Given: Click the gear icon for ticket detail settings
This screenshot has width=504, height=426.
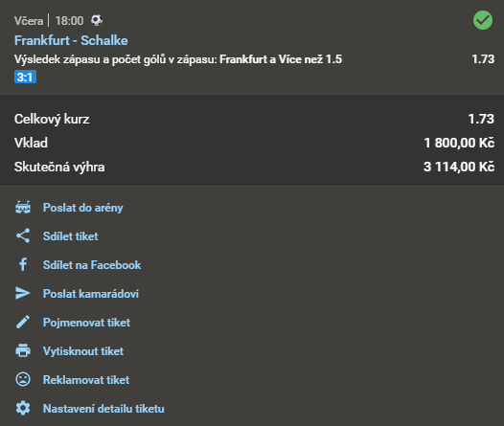Looking at the screenshot, I should 23,408.
